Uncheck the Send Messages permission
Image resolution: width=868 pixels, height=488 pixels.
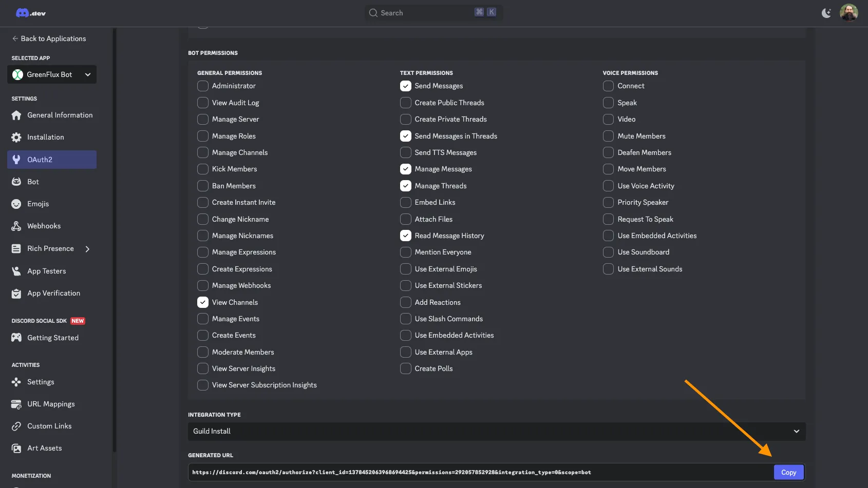coord(406,86)
